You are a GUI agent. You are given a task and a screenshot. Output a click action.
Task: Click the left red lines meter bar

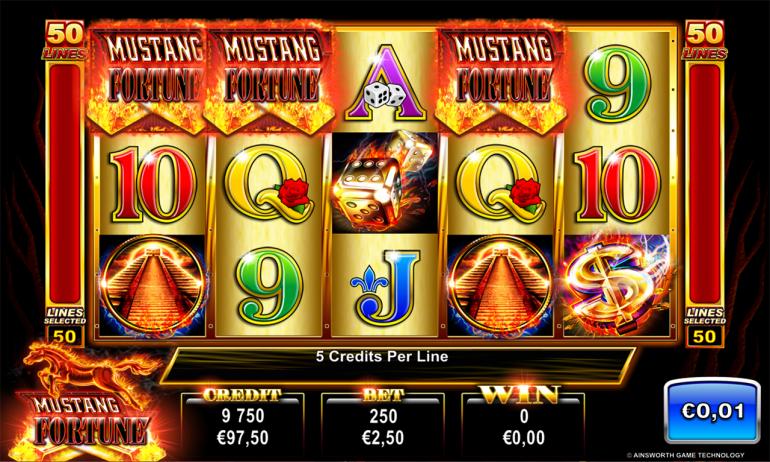coord(65,184)
